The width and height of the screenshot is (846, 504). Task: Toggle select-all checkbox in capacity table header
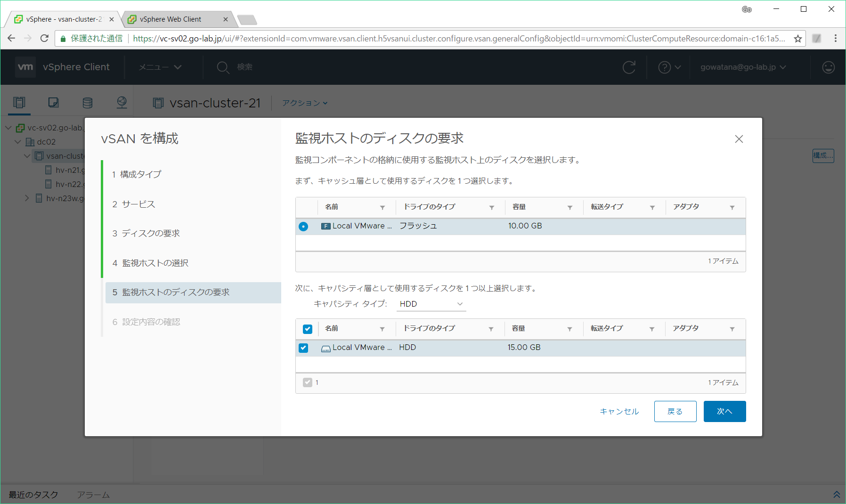(x=308, y=329)
